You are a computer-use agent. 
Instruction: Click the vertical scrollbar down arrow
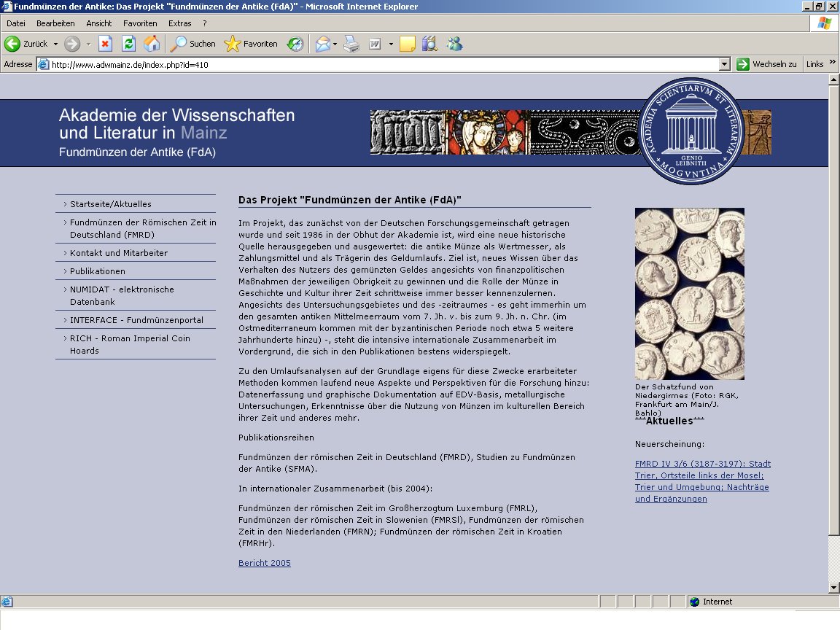pyautogui.click(x=833, y=588)
